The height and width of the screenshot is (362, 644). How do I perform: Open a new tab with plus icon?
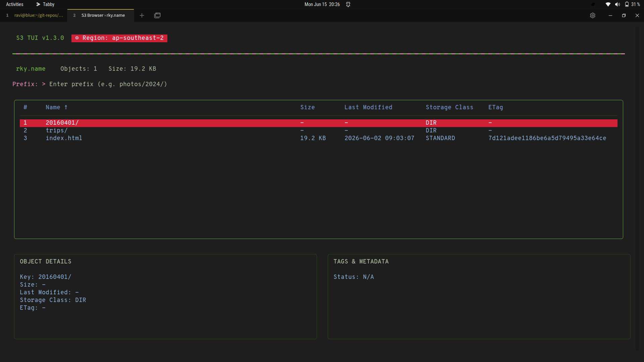point(142,15)
